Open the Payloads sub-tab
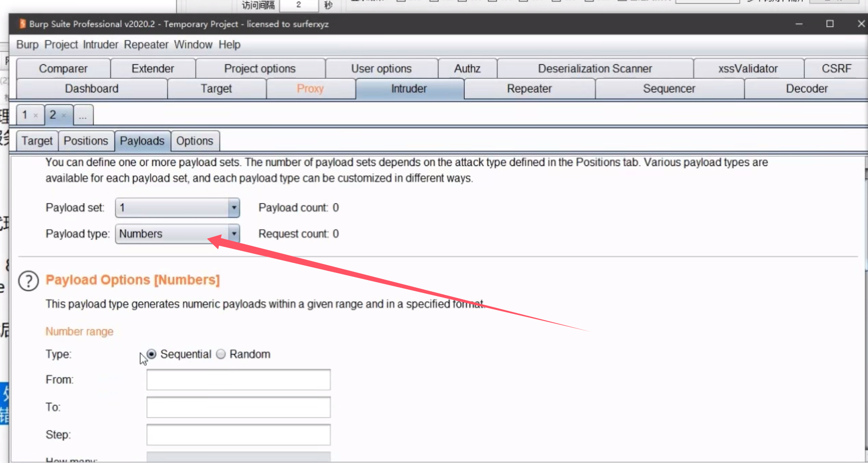The image size is (868, 463). point(142,141)
